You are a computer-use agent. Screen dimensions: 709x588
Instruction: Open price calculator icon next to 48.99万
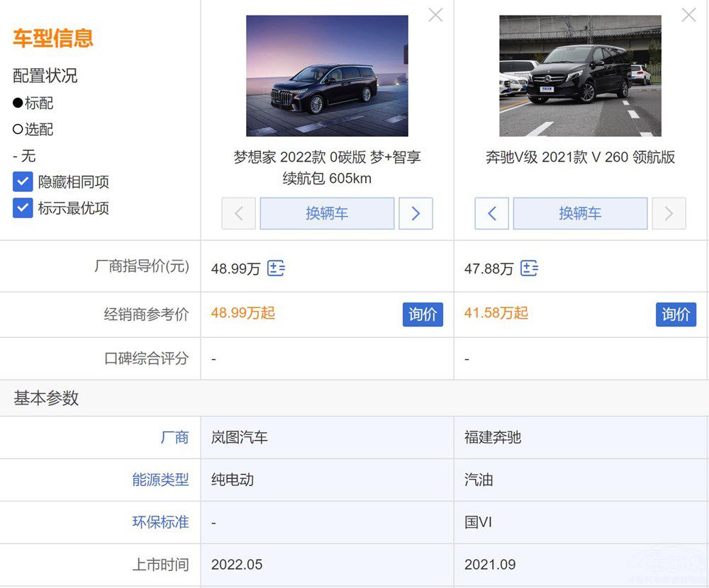click(277, 268)
